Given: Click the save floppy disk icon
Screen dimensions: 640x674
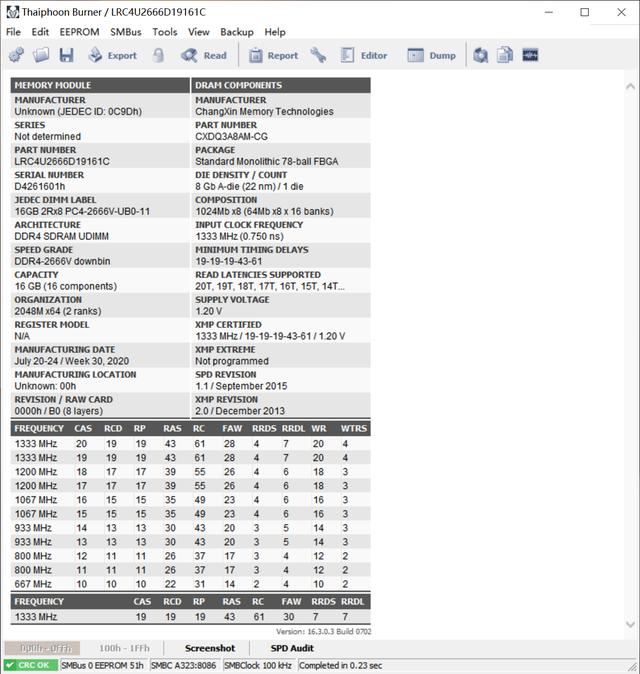Looking at the screenshot, I should point(66,55).
